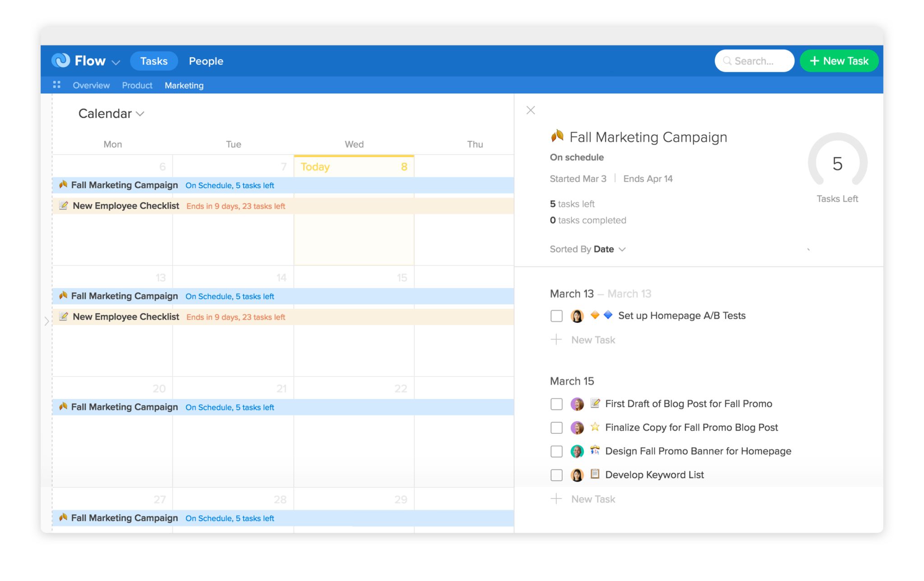Click the 'Started Mar 3' date
924x581 pixels.
click(578, 179)
